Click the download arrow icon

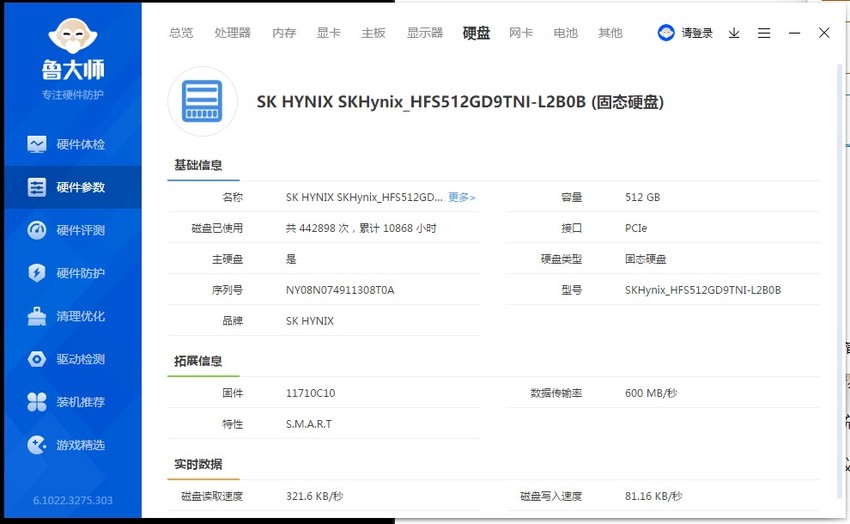pyautogui.click(x=734, y=33)
